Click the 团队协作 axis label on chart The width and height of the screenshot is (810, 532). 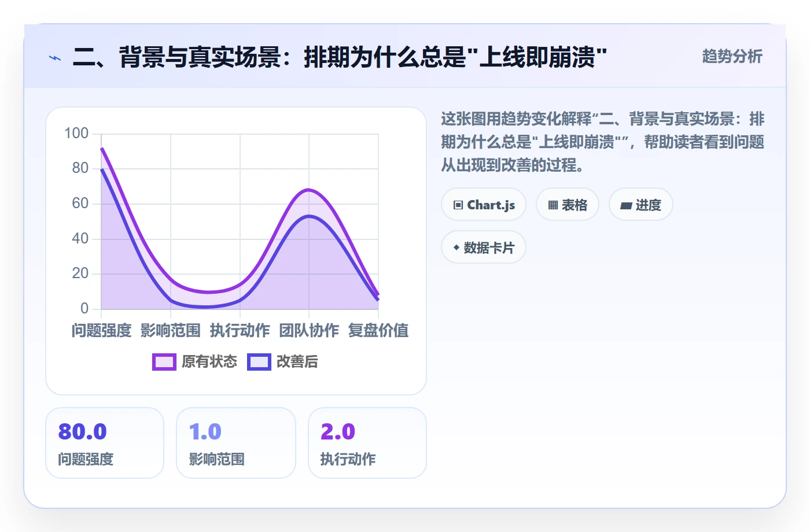click(x=309, y=331)
